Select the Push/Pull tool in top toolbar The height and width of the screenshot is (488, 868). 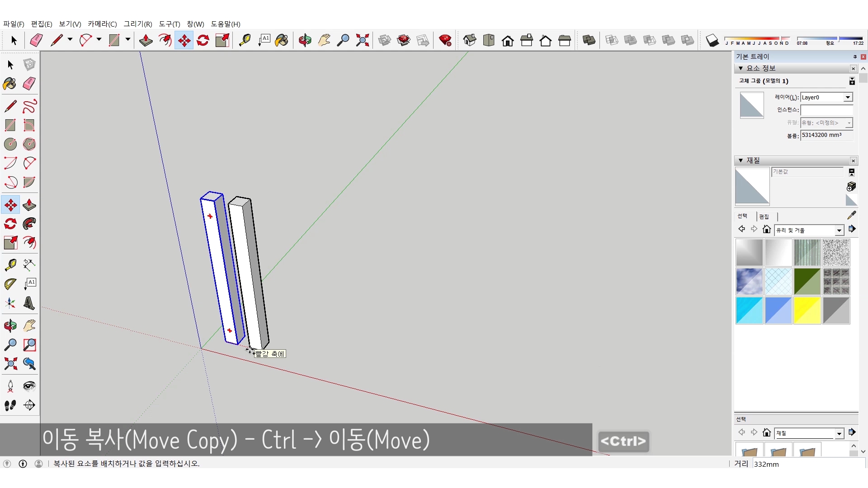coord(146,41)
